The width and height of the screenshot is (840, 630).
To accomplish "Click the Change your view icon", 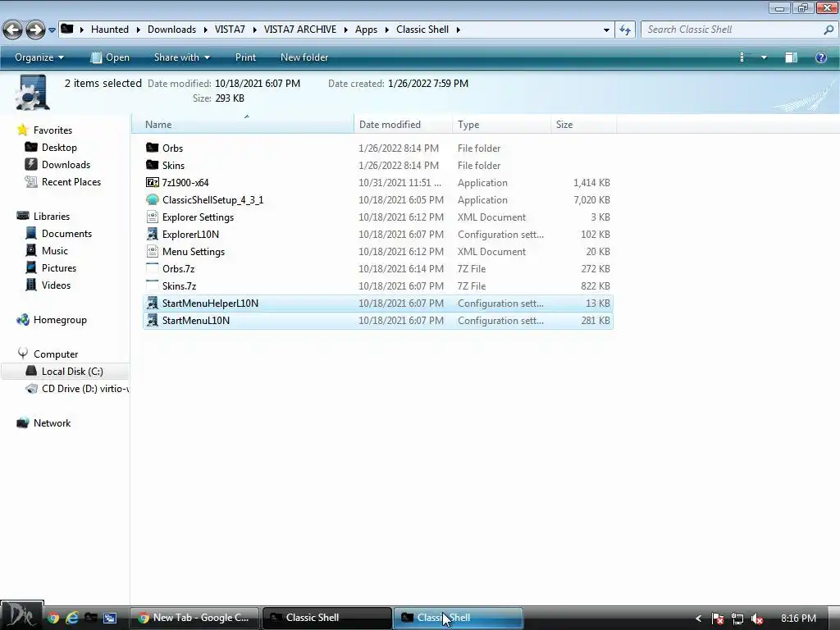I will pyautogui.click(x=742, y=57).
